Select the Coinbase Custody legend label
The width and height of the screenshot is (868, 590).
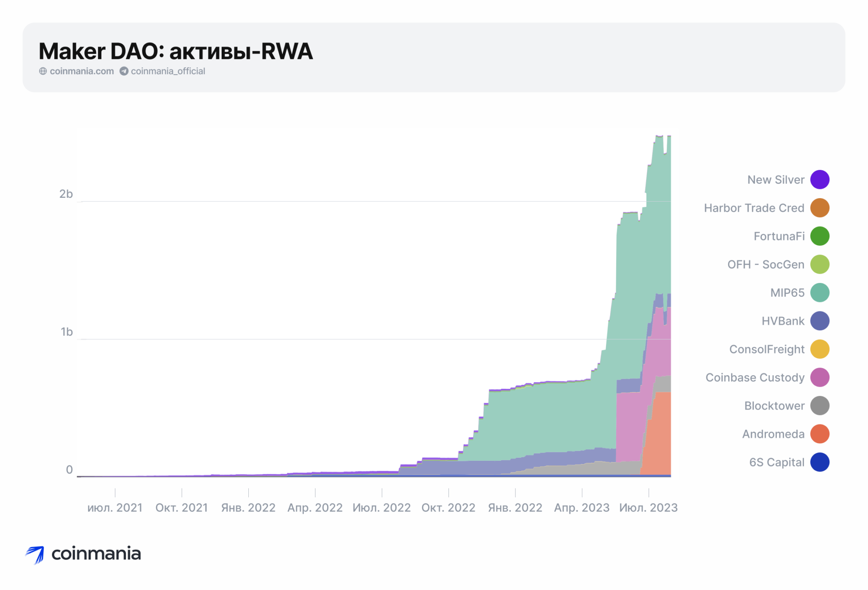[x=755, y=377]
